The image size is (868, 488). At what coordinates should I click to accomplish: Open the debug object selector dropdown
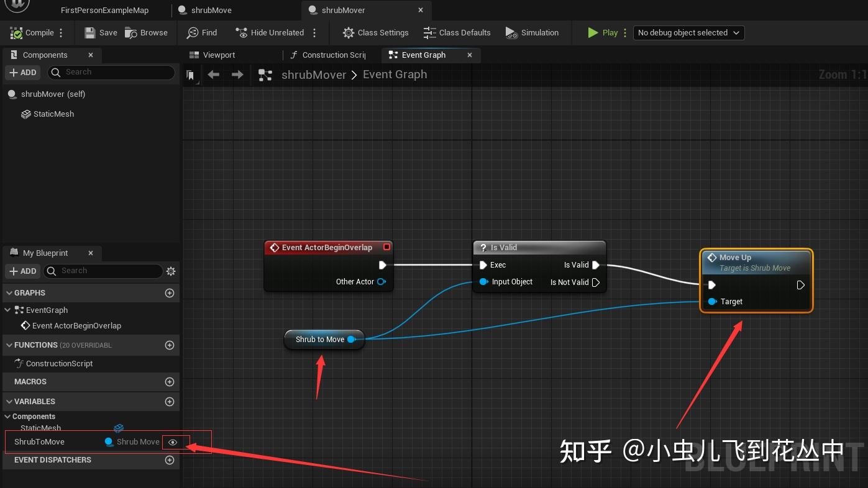[x=688, y=33]
